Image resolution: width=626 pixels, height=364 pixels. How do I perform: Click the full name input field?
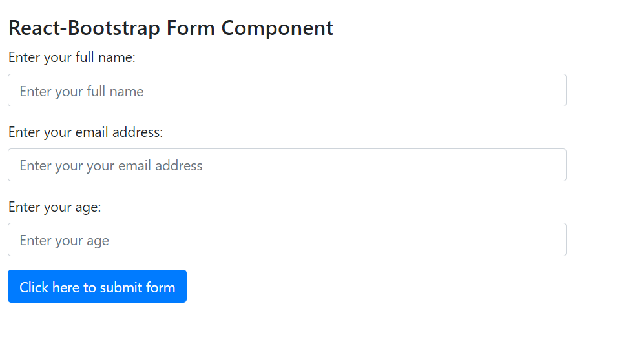pyautogui.click(x=287, y=90)
